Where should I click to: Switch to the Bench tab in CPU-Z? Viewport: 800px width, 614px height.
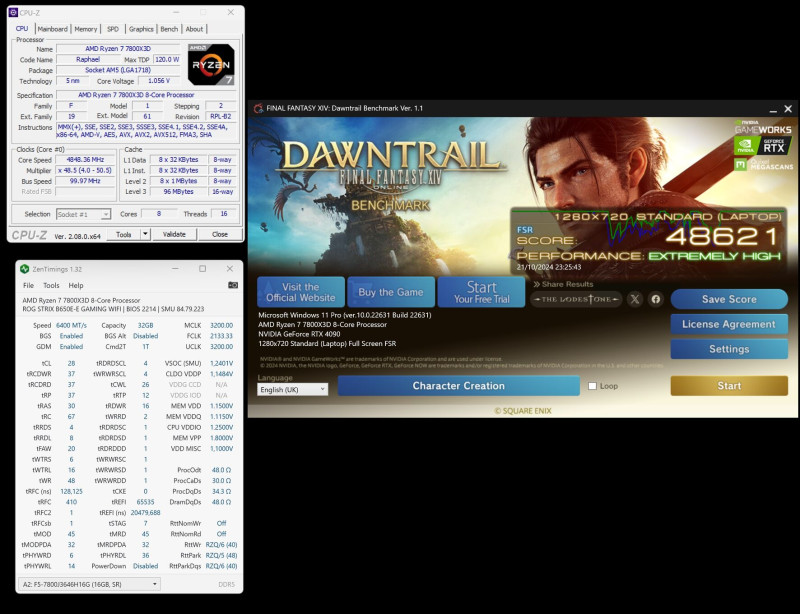[x=169, y=29]
